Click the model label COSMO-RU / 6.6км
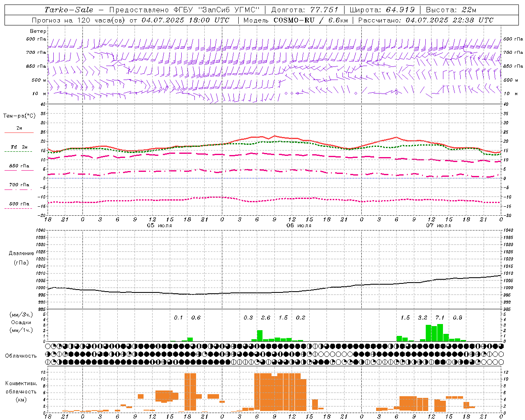 pyautogui.click(x=310, y=20)
